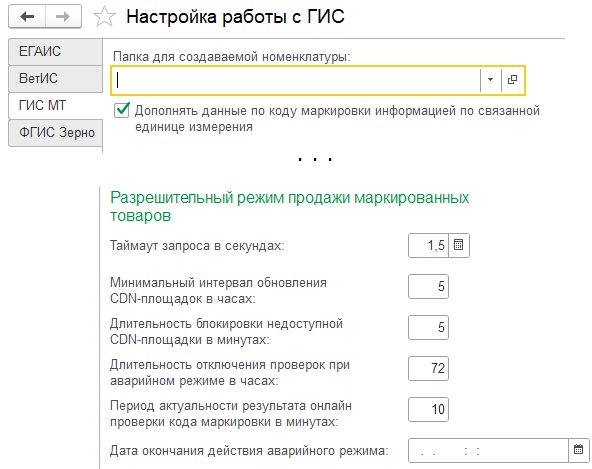Switch to the ВетИС tab
This screenshot has width=592, height=469.
(55, 79)
